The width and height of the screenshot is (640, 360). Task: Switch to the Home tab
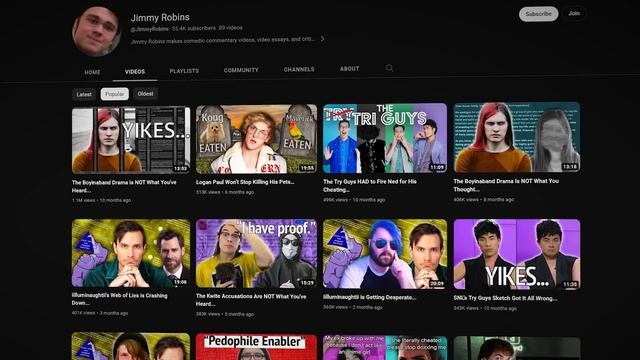pyautogui.click(x=92, y=72)
